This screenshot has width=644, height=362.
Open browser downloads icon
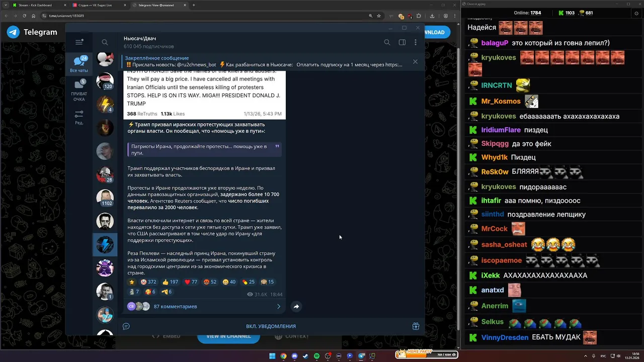pos(432,16)
